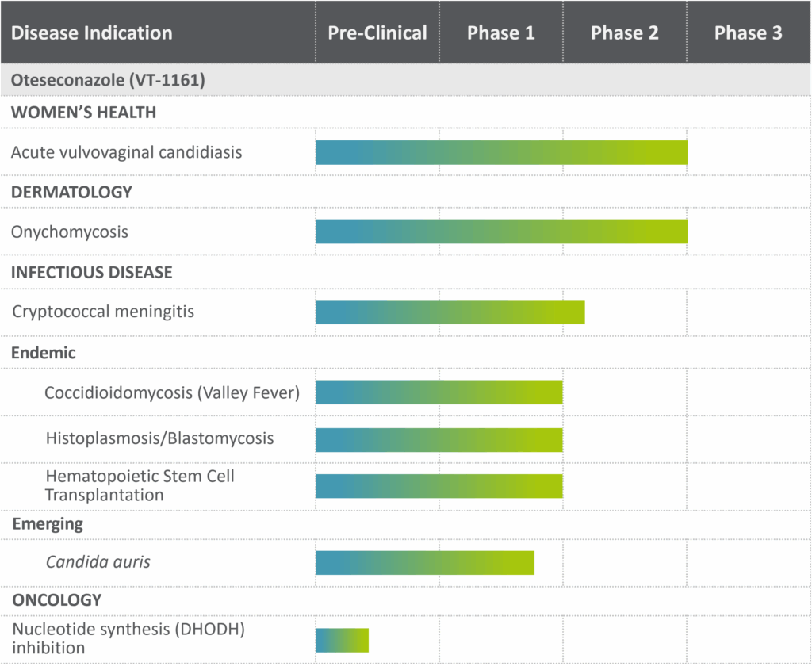
Task: Click the Dermatology section heading
Action: (x=71, y=192)
